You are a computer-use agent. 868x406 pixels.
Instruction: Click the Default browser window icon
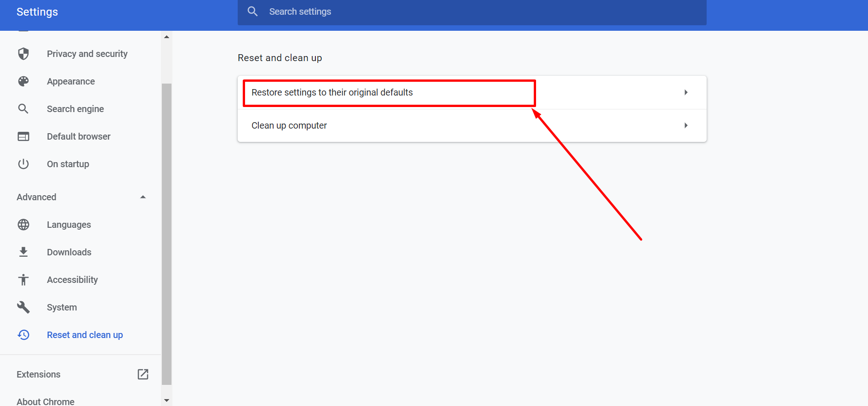click(23, 136)
